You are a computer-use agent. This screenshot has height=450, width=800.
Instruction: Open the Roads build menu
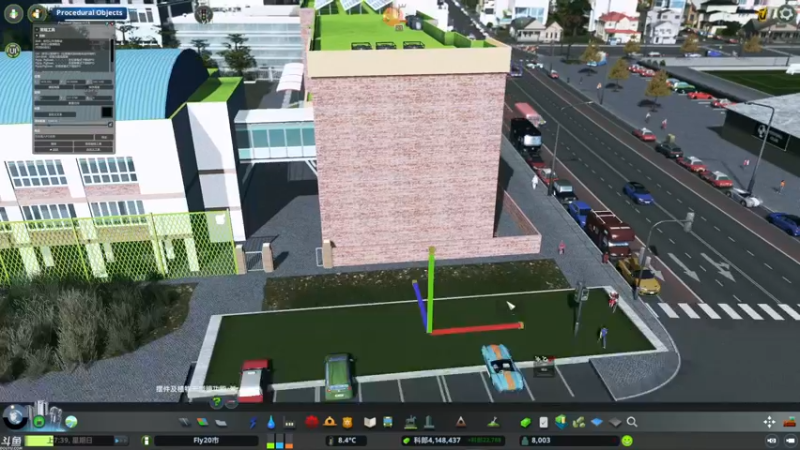coord(185,422)
